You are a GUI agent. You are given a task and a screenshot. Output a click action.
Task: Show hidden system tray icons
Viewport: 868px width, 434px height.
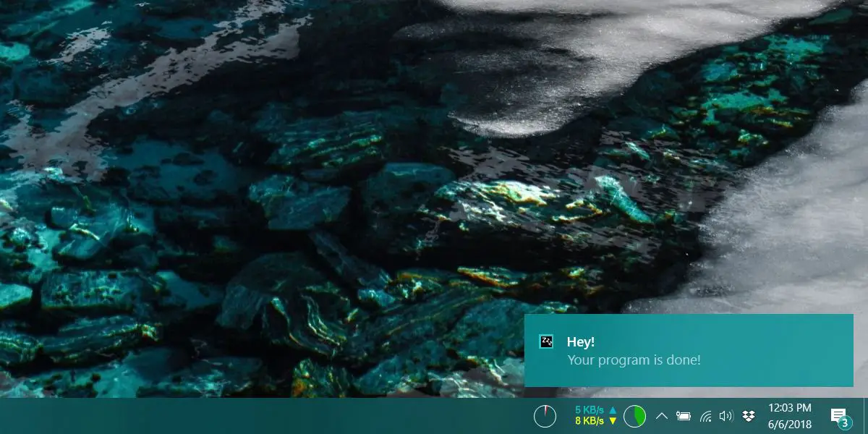click(661, 416)
